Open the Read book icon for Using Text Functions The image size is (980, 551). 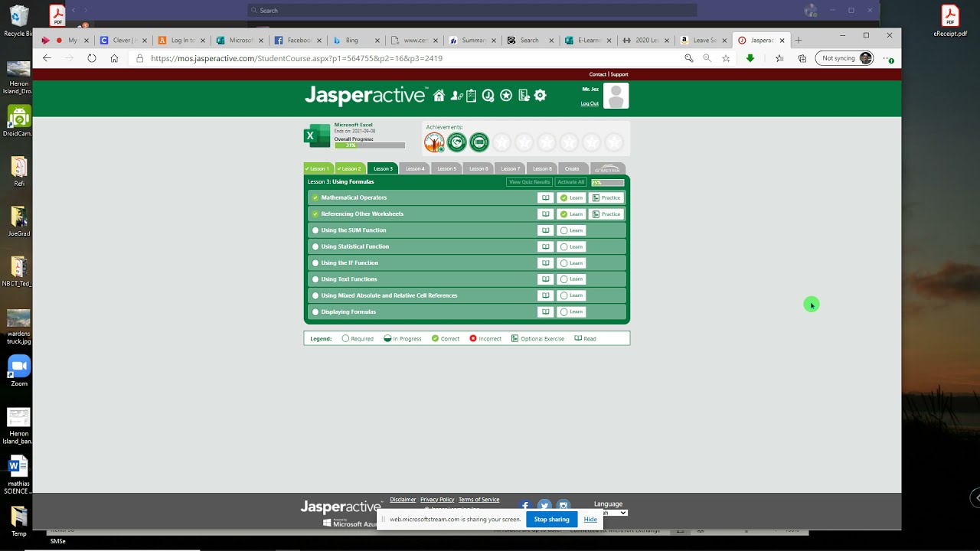tap(545, 279)
